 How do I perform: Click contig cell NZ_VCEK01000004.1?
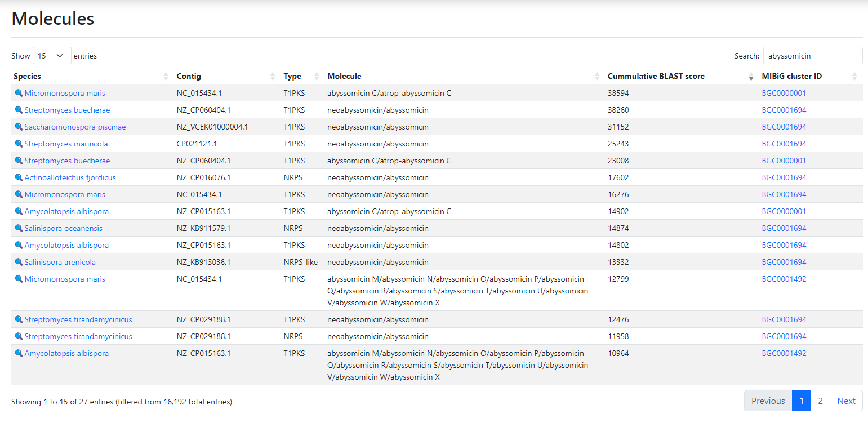pyautogui.click(x=212, y=127)
